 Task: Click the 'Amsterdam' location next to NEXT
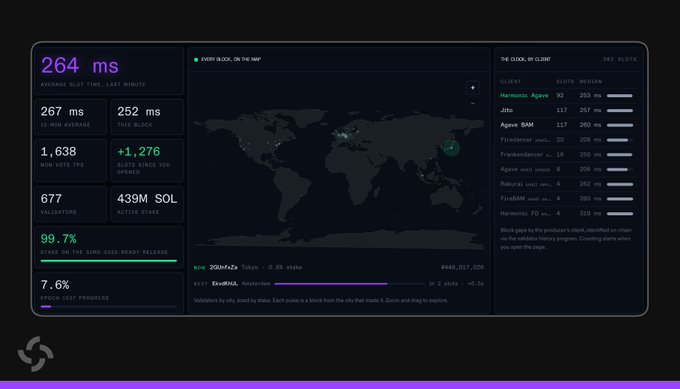click(256, 284)
